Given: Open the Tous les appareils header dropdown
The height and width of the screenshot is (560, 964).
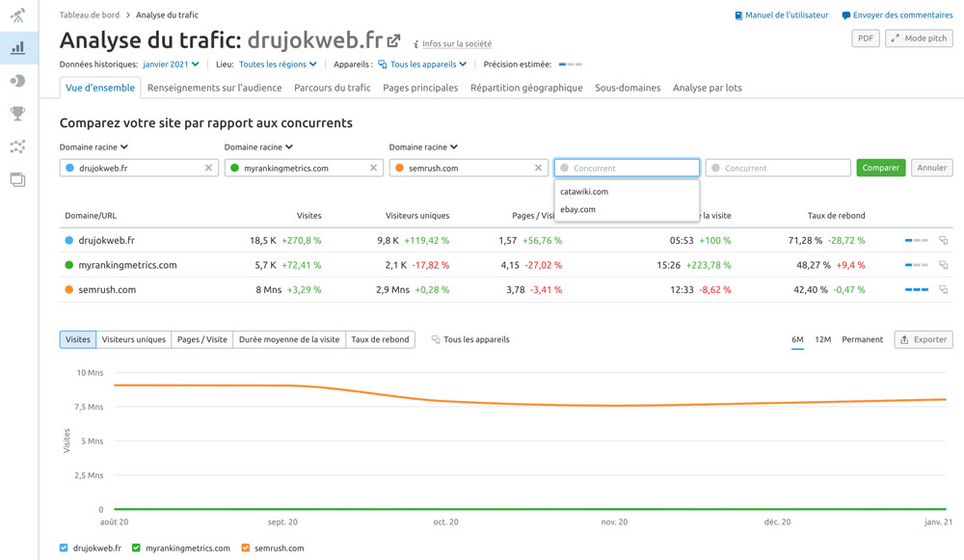Looking at the screenshot, I should click(422, 64).
